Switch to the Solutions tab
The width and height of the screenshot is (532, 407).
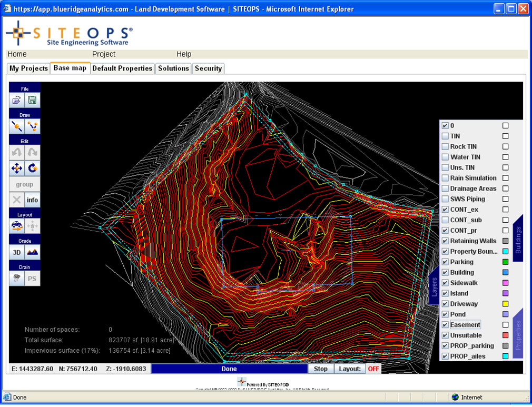tap(173, 68)
